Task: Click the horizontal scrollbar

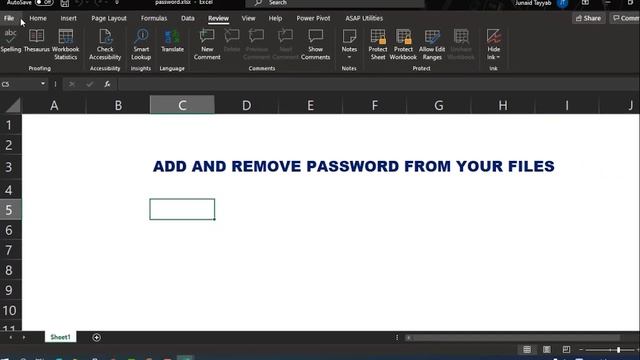Action: pos(514,338)
